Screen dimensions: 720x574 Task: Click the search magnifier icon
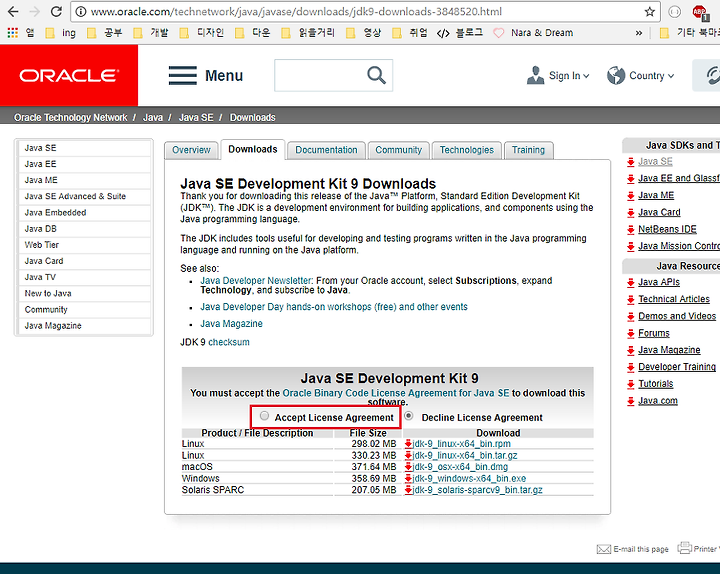(376, 75)
